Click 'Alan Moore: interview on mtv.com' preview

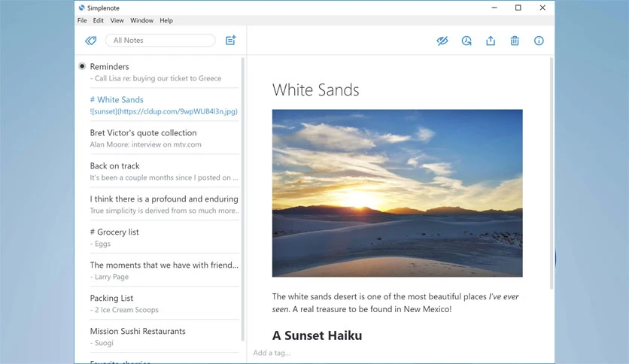point(146,144)
